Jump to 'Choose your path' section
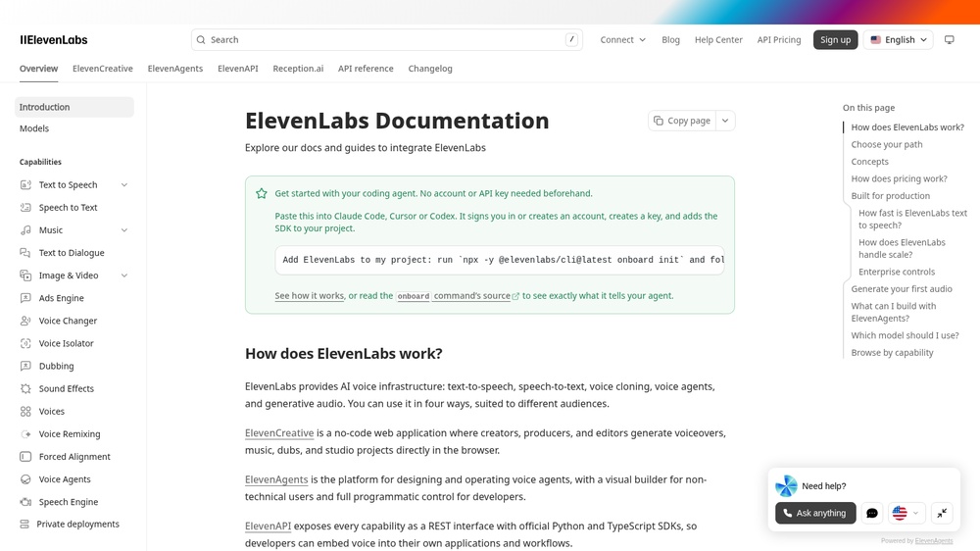The height and width of the screenshot is (551, 980). 886,144
